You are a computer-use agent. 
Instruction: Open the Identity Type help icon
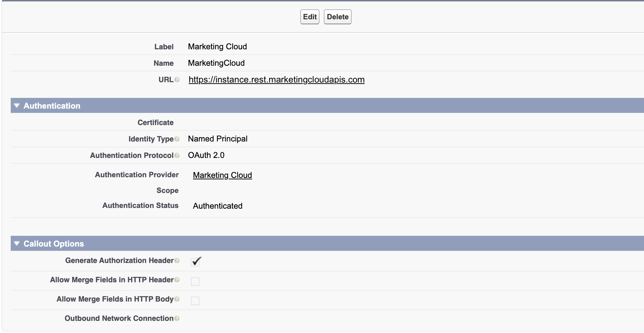coord(177,139)
